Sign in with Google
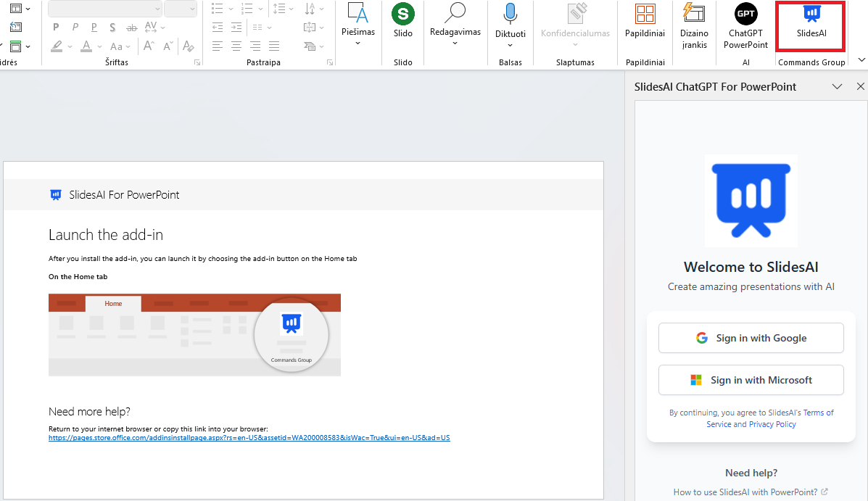The height and width of the screenshot is (501, 868). [x=751, y=338]
